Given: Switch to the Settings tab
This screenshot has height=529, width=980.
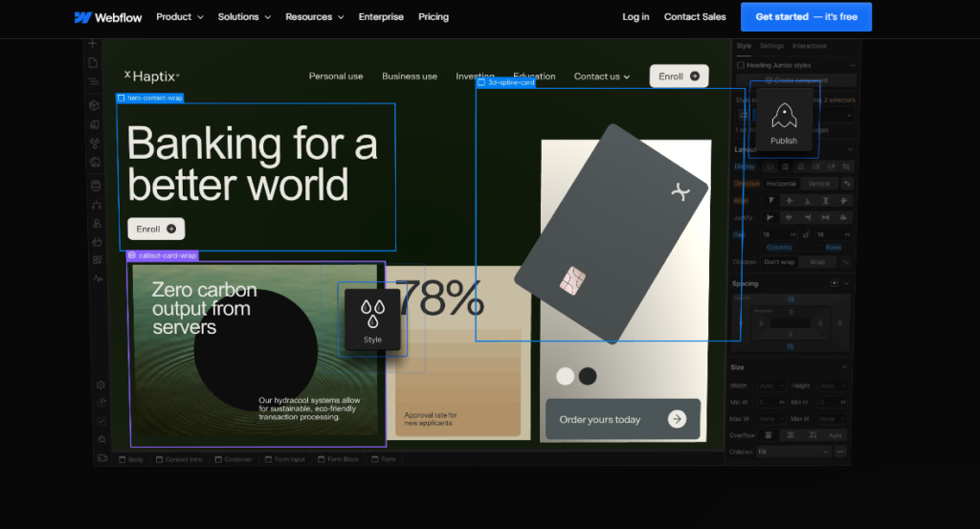Looking at the screenshot, I should (x=771, y=46).
